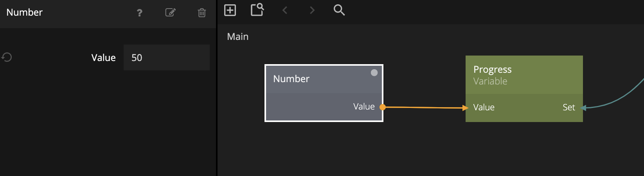Click the gray dot on Number node
The height and width of the screenshot is (176, 644).
tap(374, 73)
